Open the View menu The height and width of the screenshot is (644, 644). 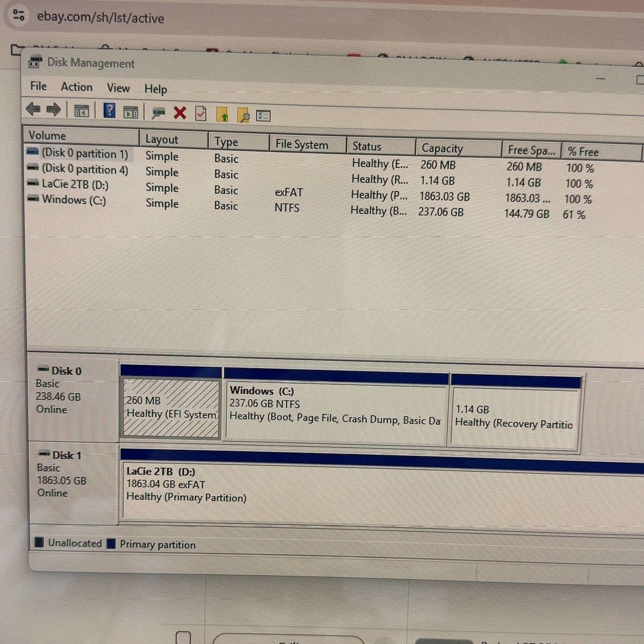point(118,88)
